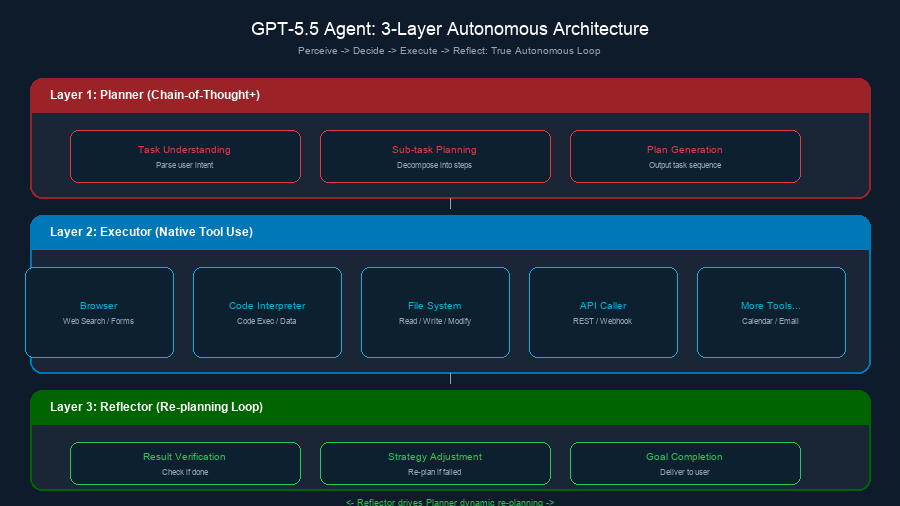
Task: Select the Strategy Adjustment box
Action: 435,464
